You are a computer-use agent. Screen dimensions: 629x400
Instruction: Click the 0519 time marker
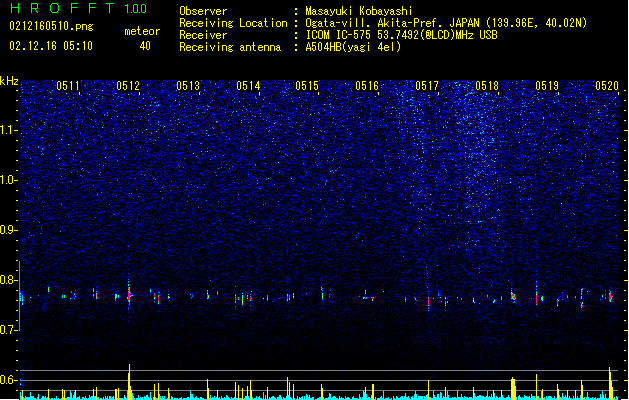(547, 86)
